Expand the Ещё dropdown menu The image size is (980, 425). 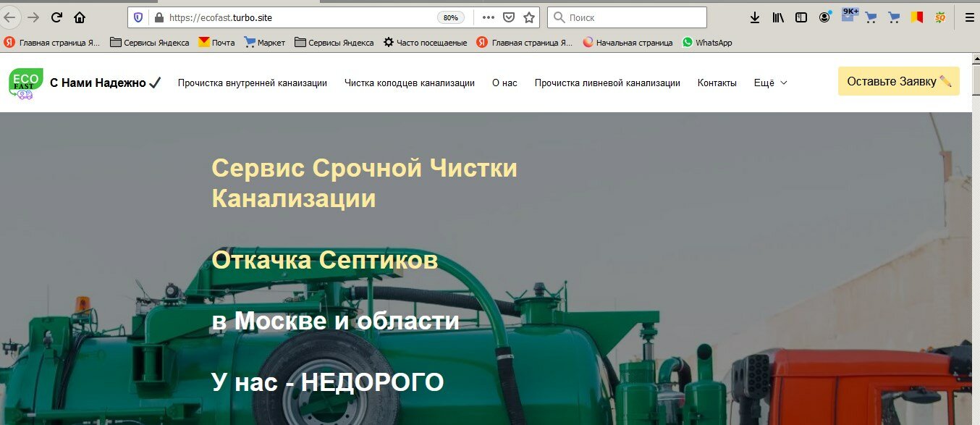point(771,83)
